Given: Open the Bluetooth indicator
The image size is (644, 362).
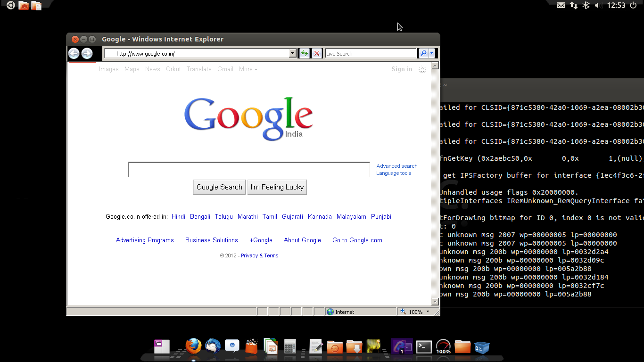Looking at the screenshot, I should [x=586, y=5].
